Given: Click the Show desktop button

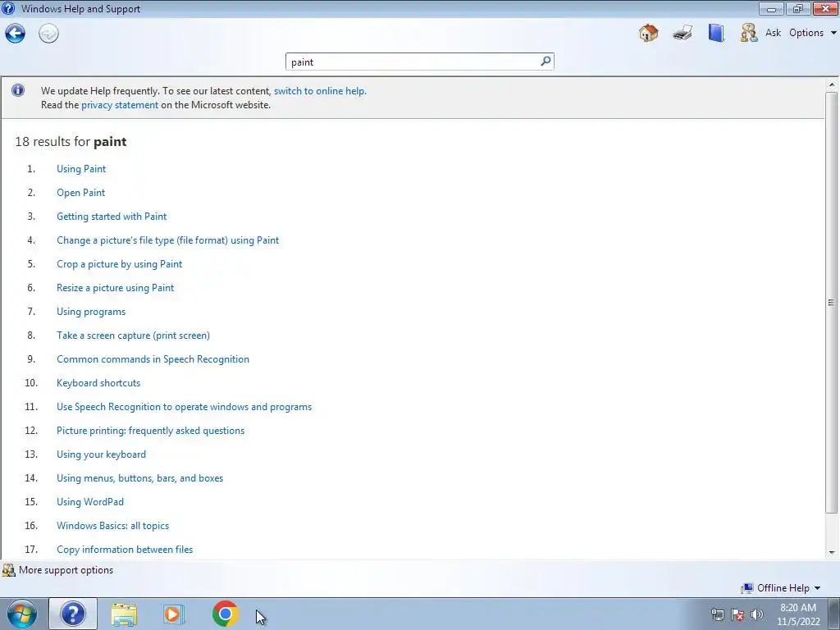Looking at the screenshot, I should [x=834, y=614].
